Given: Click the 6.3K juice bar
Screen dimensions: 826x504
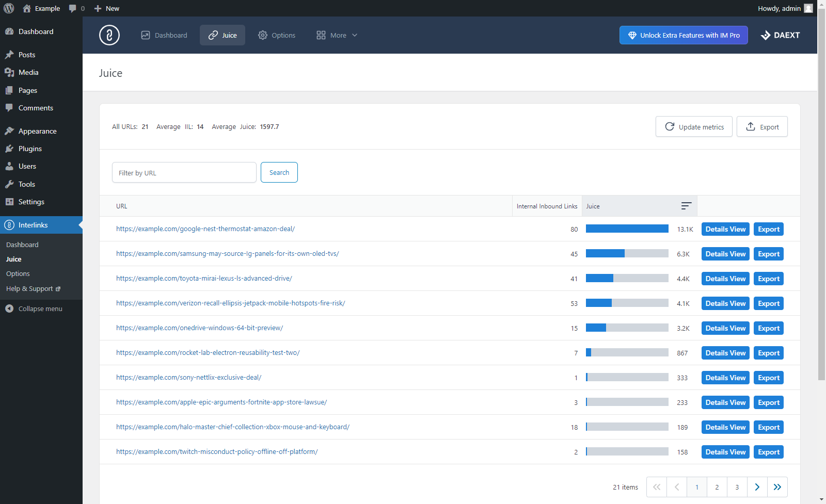Looking at the screenshot, I should 627,253.
